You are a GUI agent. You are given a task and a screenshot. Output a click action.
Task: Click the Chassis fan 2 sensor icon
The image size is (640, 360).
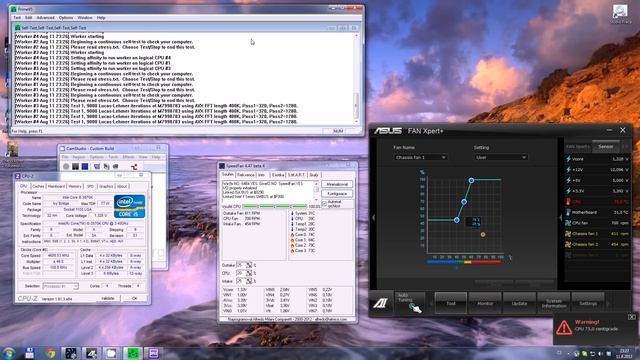(568, 244)
